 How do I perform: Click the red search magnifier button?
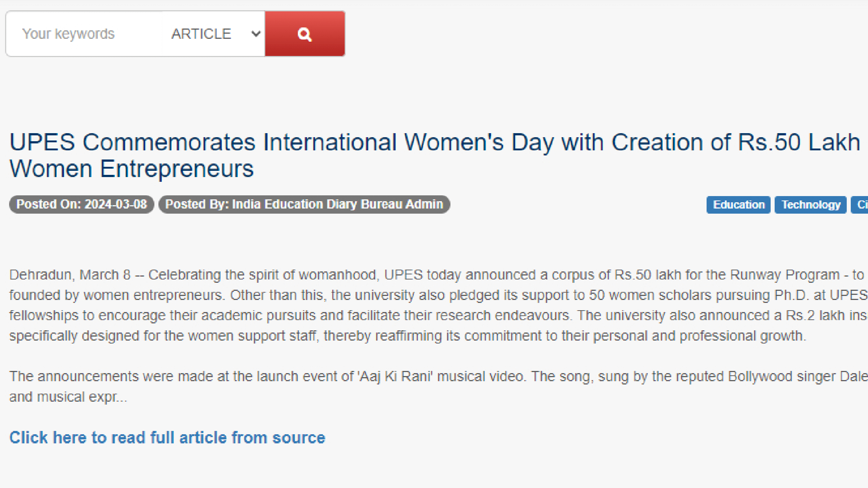click(304, 34)
